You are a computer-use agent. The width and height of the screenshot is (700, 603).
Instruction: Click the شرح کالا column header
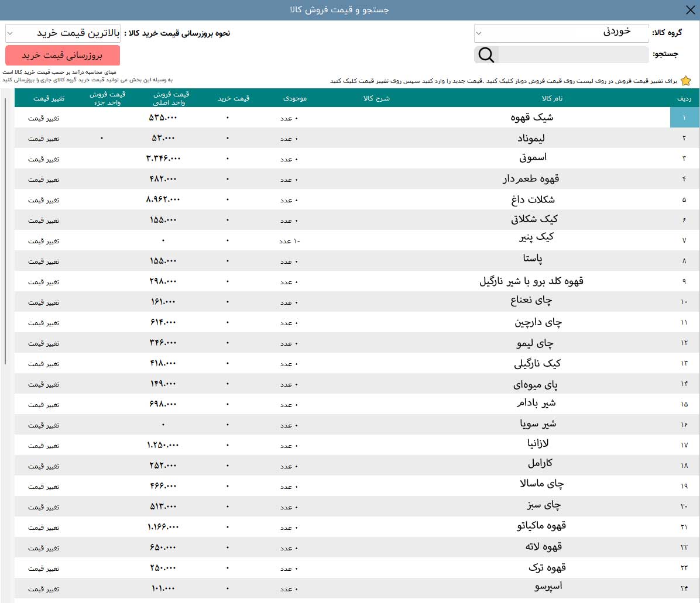(x=376, y=98)
